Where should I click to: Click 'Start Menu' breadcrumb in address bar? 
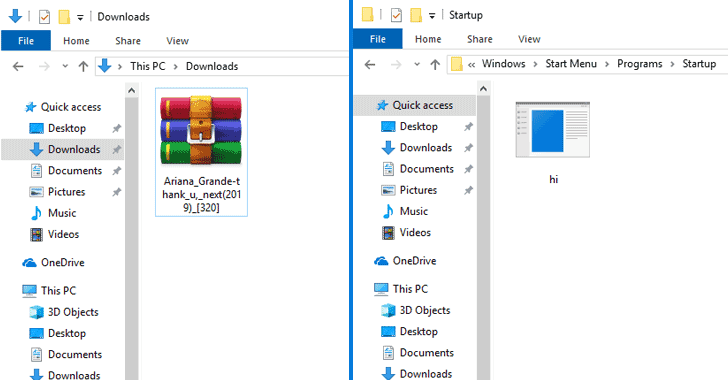pos(571,64)
